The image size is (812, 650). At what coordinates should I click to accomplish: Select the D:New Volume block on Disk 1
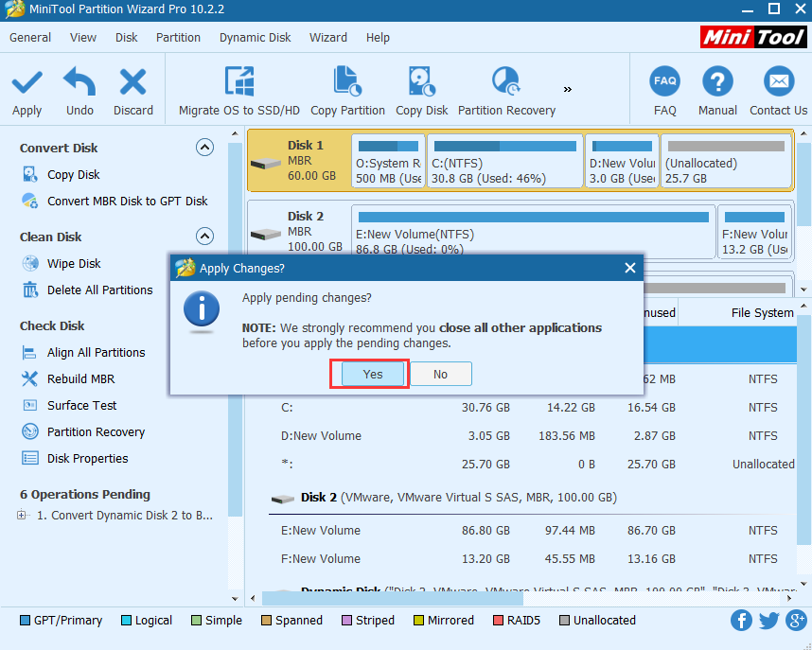pos(622,161)
